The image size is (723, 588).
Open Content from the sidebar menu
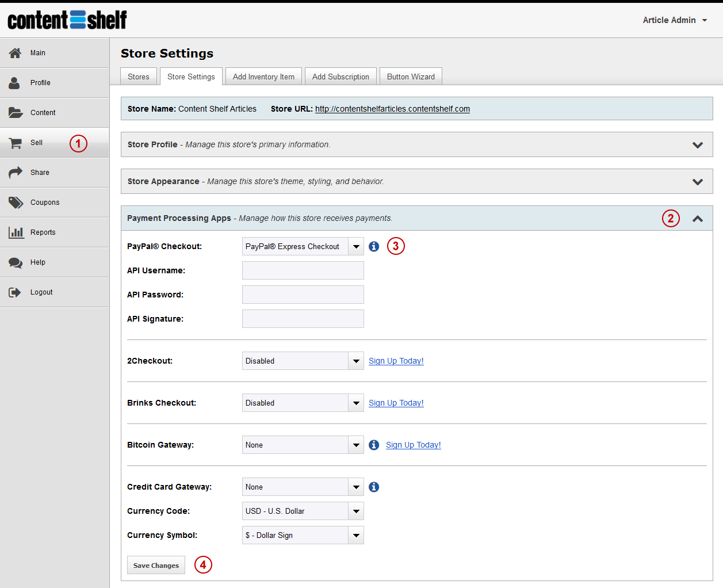click(55, 113)
